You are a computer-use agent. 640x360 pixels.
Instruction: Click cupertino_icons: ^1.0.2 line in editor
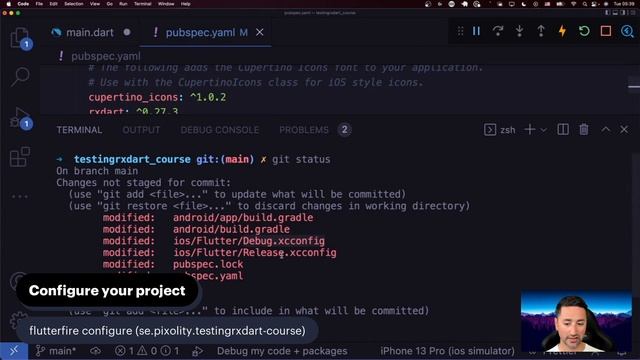click(x=157, y=97)
